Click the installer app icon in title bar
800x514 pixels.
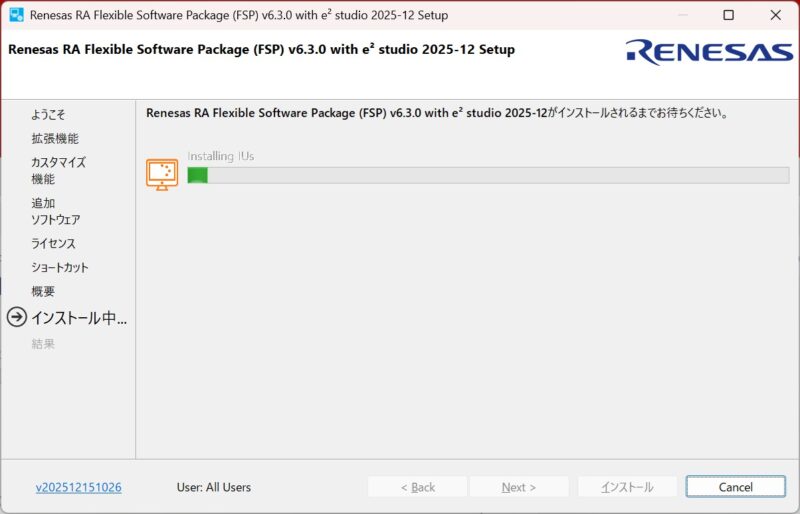(x=16, y=15)
